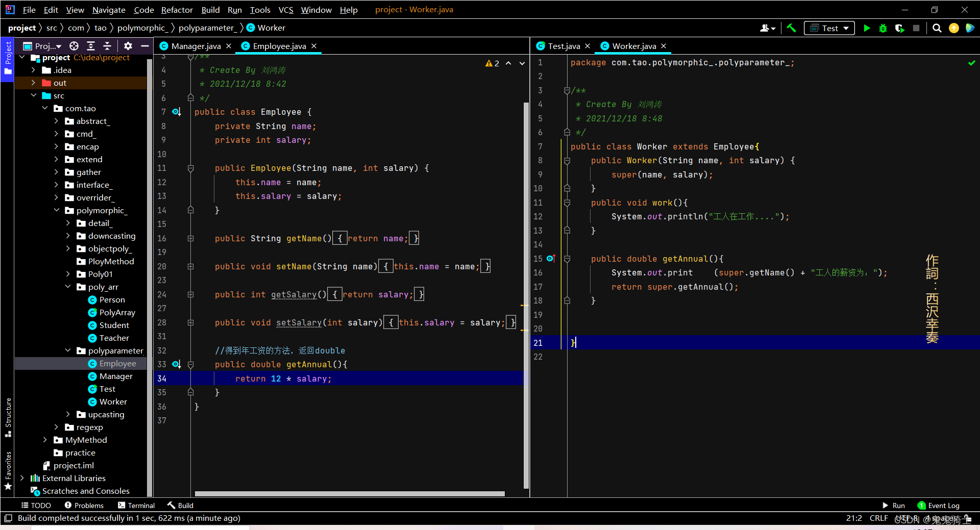
Task: Open the Event Log
Action: pos(939,506)
